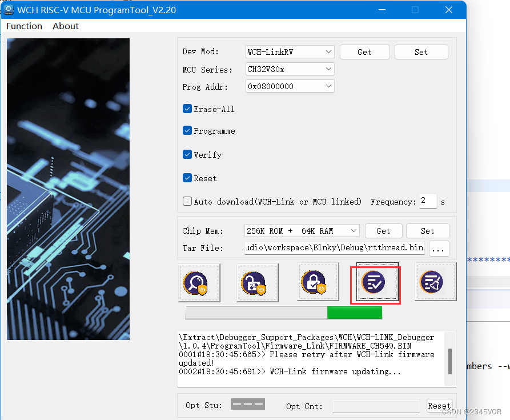Click the unlock chip protection icon
The height and width of the screenshot is (420, 510).
click(258, 282)
